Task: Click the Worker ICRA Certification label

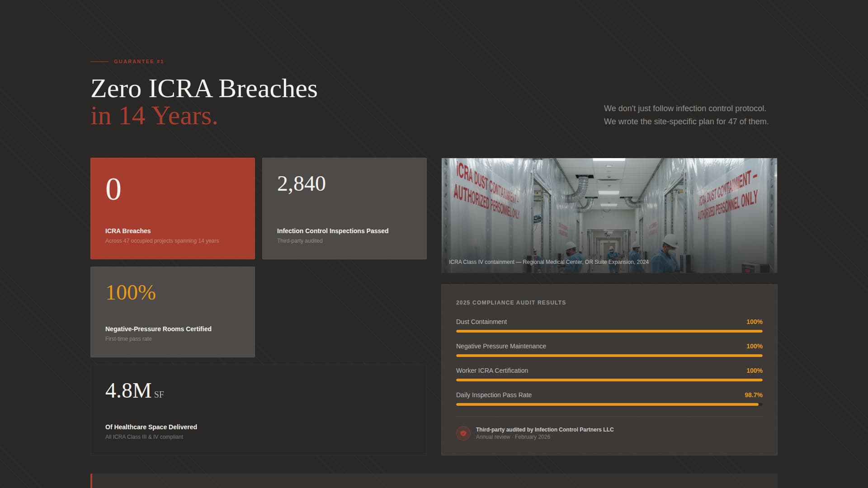Action: point(492,371)
